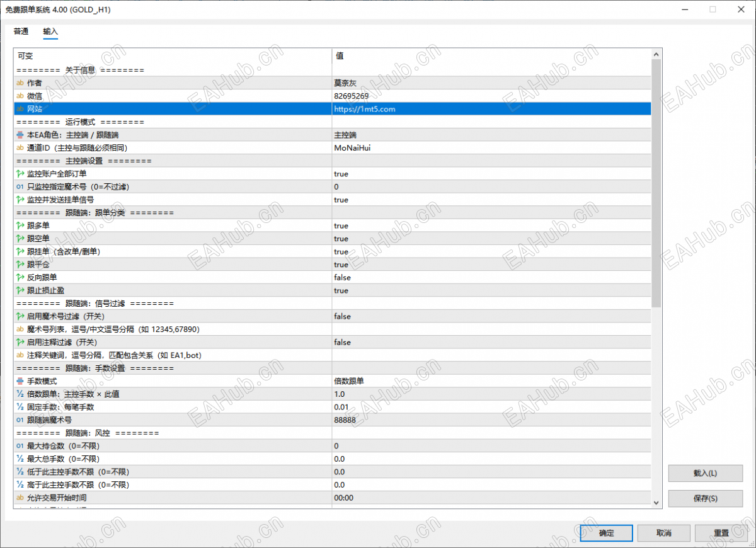Screen dimensions: 756x548
Task: Click the string icon beside 通道ID
Action: click(x=20, y=148)
